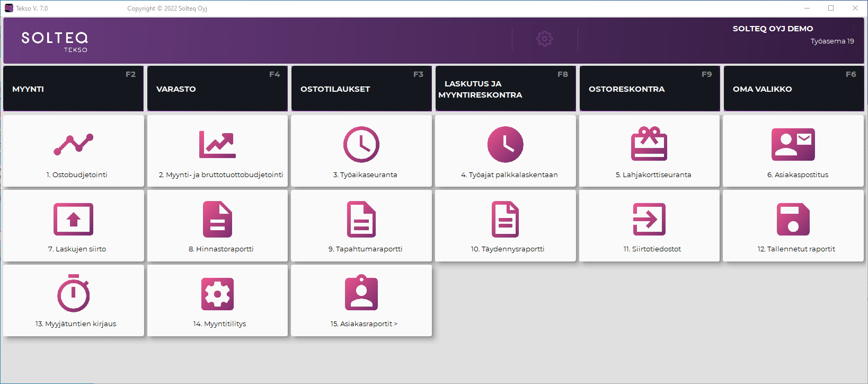The width and height of the screenshot is (868, 384).
Task: Go to the OSTORESKONTRA tab
Action: point(649,89)
